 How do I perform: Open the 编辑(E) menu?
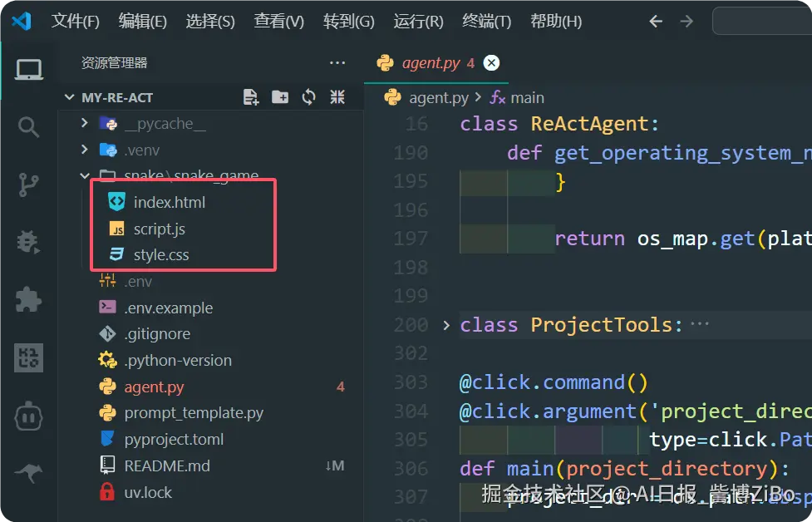pos(142,22)
